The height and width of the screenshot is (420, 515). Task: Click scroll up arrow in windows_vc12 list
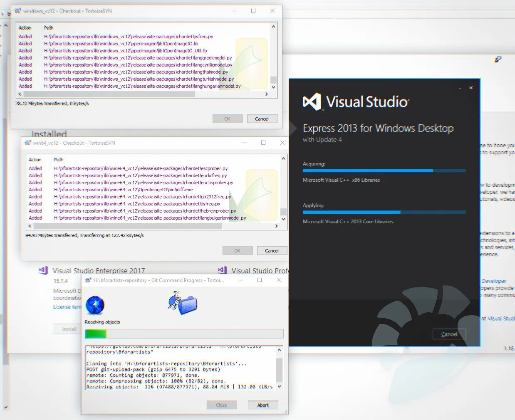pos(273,27)
